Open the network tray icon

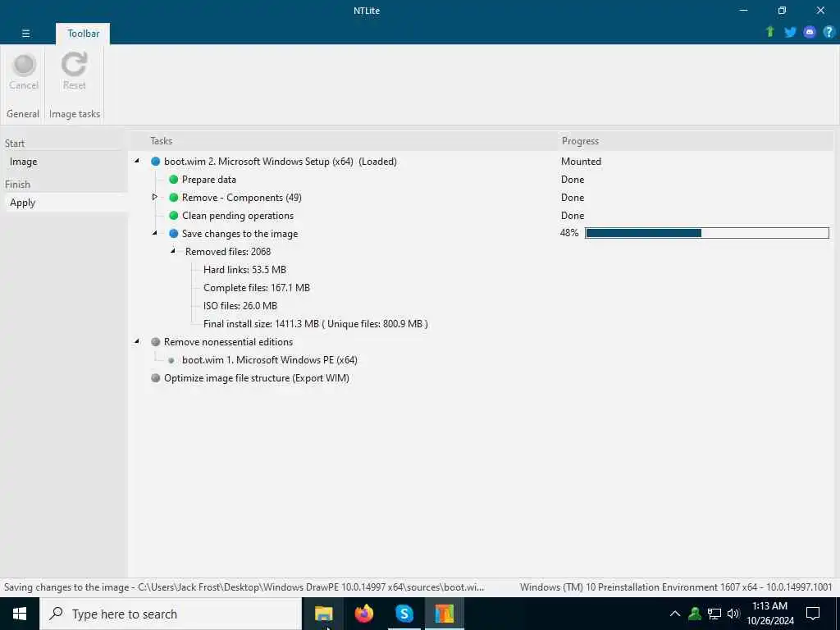pyautogui.click(x=714, y=614)
